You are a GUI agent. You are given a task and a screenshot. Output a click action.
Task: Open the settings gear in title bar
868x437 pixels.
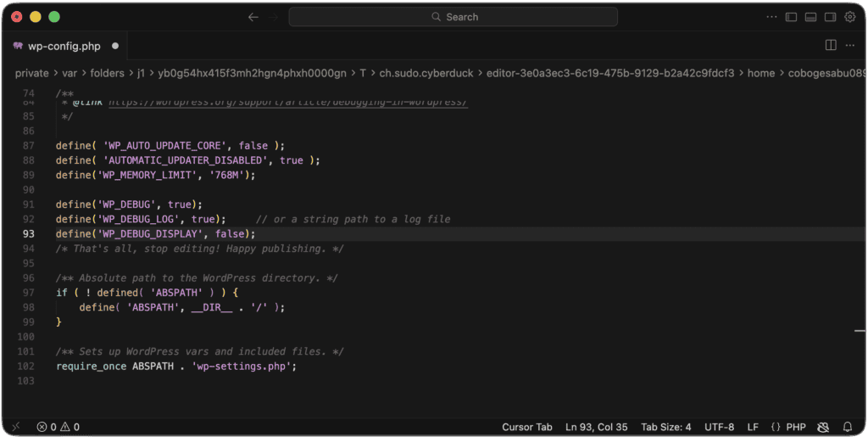click(x=849, y=17)
